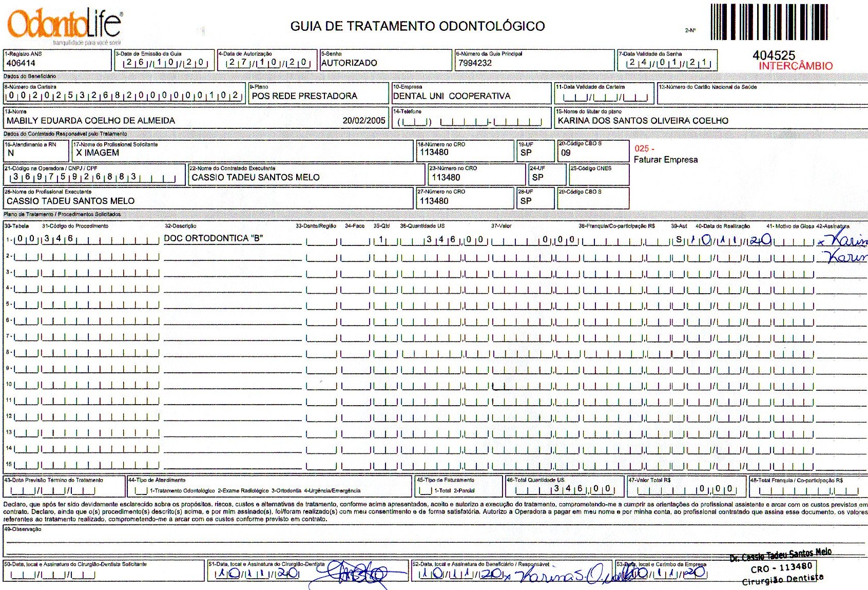The width and height of the screenshot is (868, 590).
Task: Click the CRO number in field 27
Action: 434,201
